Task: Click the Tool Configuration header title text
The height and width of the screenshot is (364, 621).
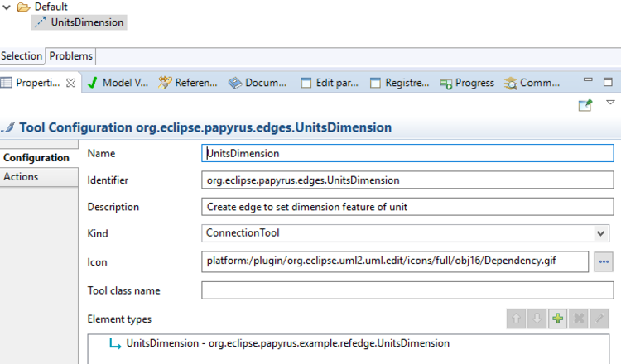Action: pyautogui.click(x=205, y=127)
